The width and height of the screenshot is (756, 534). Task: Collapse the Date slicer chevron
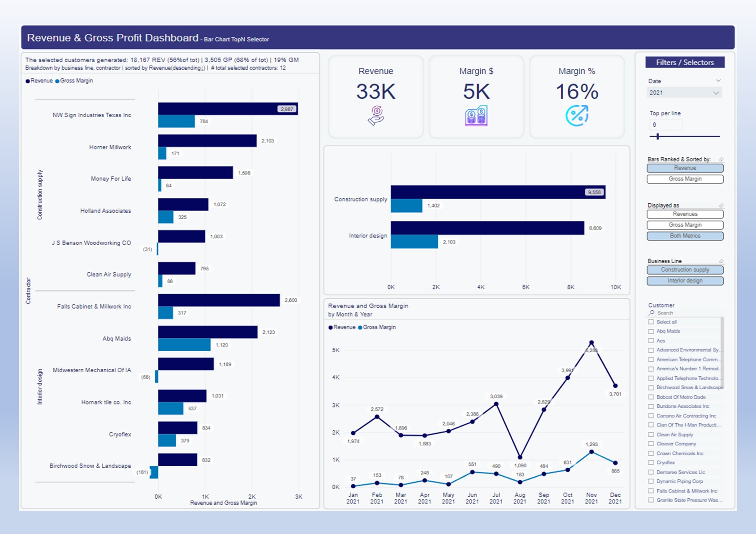pos(718,81)
